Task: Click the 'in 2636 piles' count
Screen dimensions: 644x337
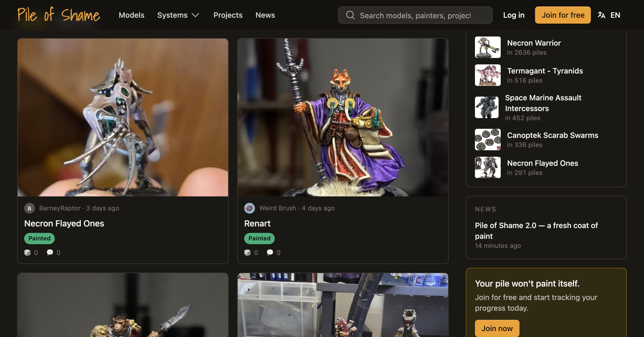Action: pyautogui.click(x=527, y=53)
